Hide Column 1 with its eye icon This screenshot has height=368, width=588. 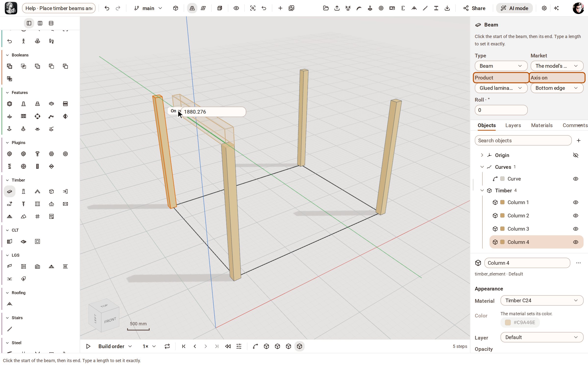[x=576, y=202]
